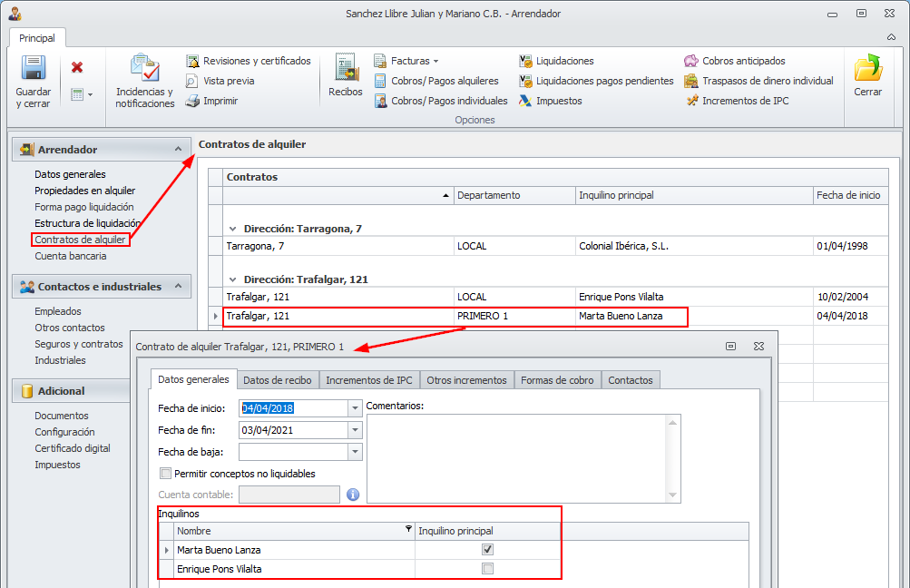Open the Impuestos ribbon option

click(x=551, y=101)
